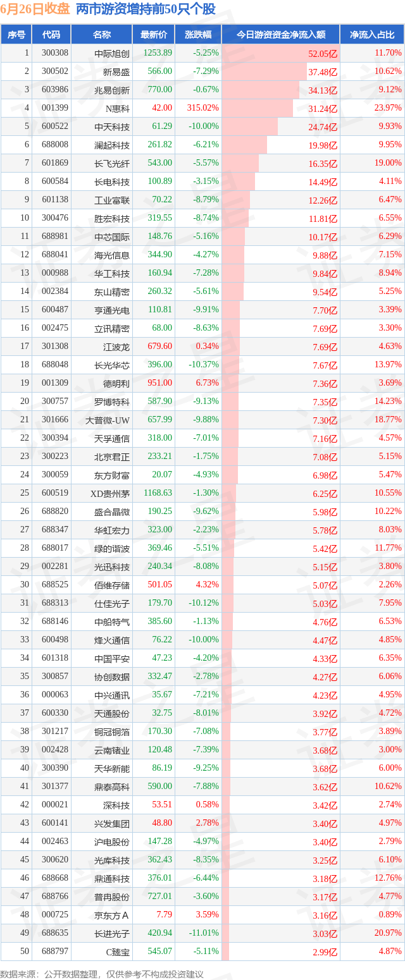Click the 24.74亿 inflow bar for 中天科技

click(x=250, y=126)
